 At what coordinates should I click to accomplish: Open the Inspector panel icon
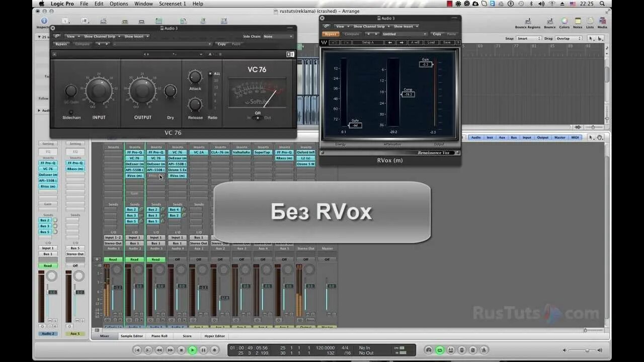click(43, 22)
